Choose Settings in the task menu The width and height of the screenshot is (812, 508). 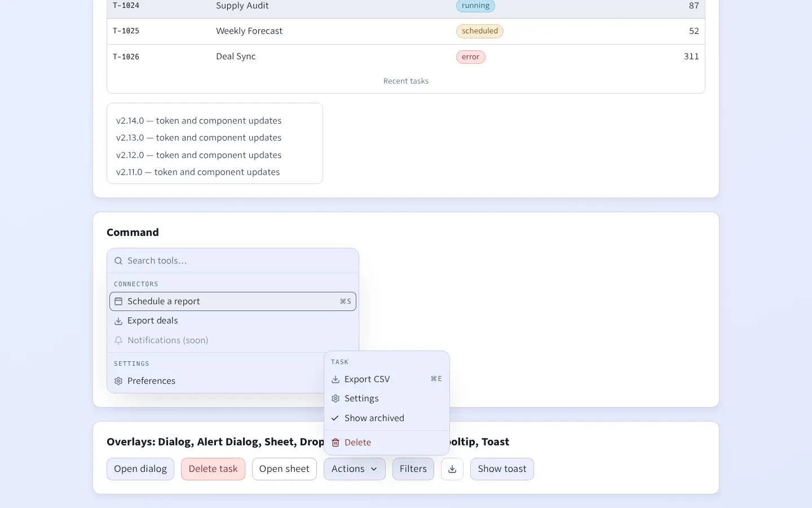(387, 398)
